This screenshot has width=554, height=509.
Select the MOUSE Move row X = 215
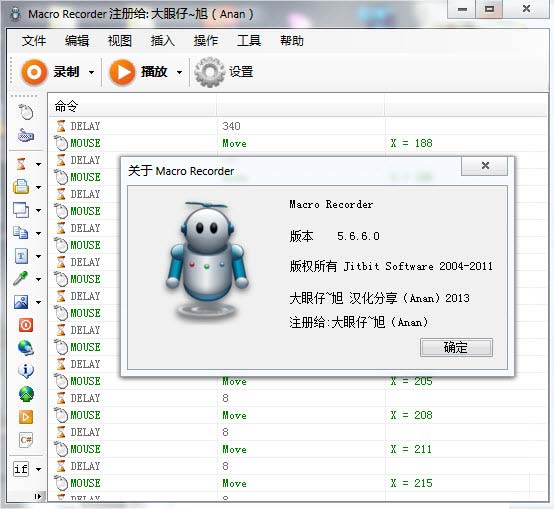click(x=297, y=483)
